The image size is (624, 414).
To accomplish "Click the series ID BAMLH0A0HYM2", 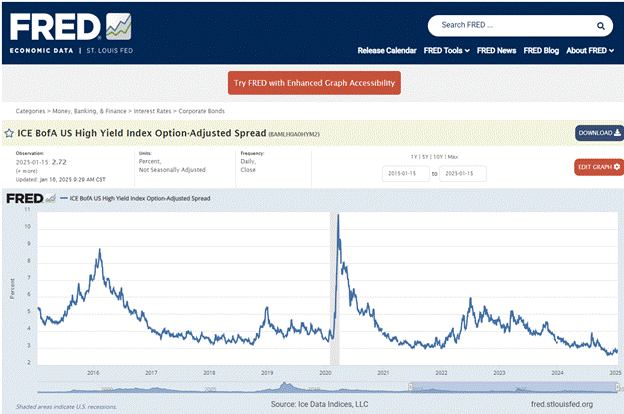I will pyautogui.click(x=294, y=135).
